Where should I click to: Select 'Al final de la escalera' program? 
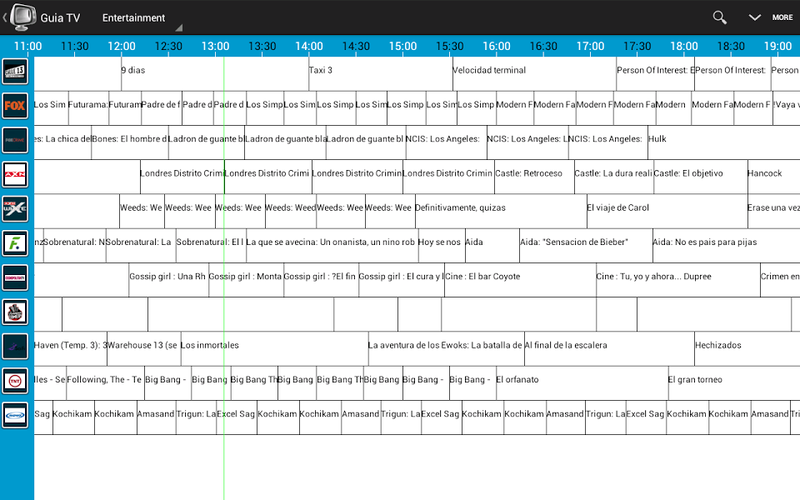[609, 348]
